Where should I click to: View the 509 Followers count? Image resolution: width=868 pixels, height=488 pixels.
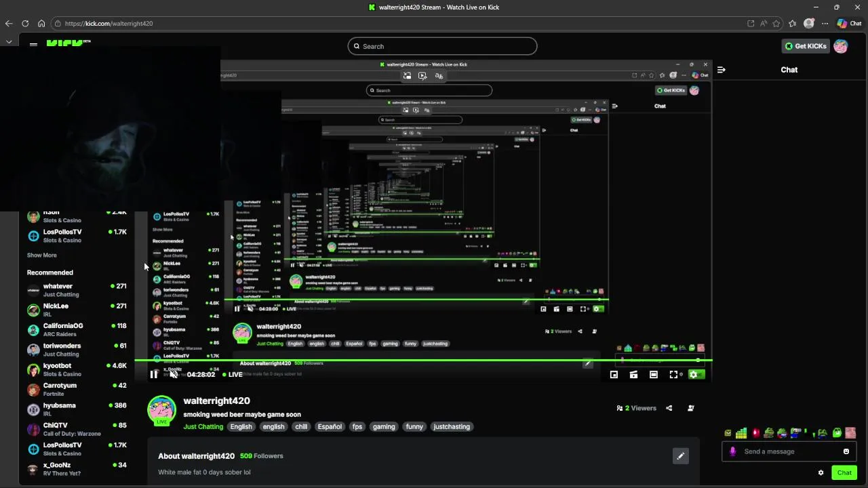click(x=262, y=456)
